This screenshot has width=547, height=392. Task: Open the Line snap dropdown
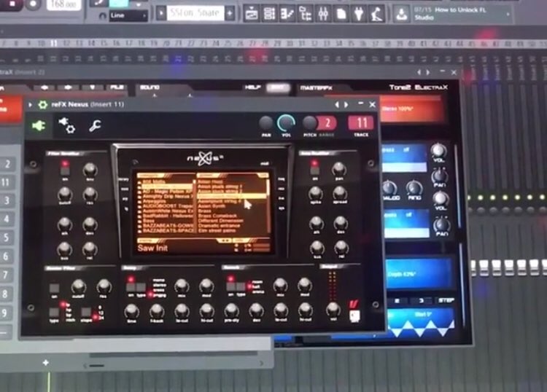click(128, 16)
